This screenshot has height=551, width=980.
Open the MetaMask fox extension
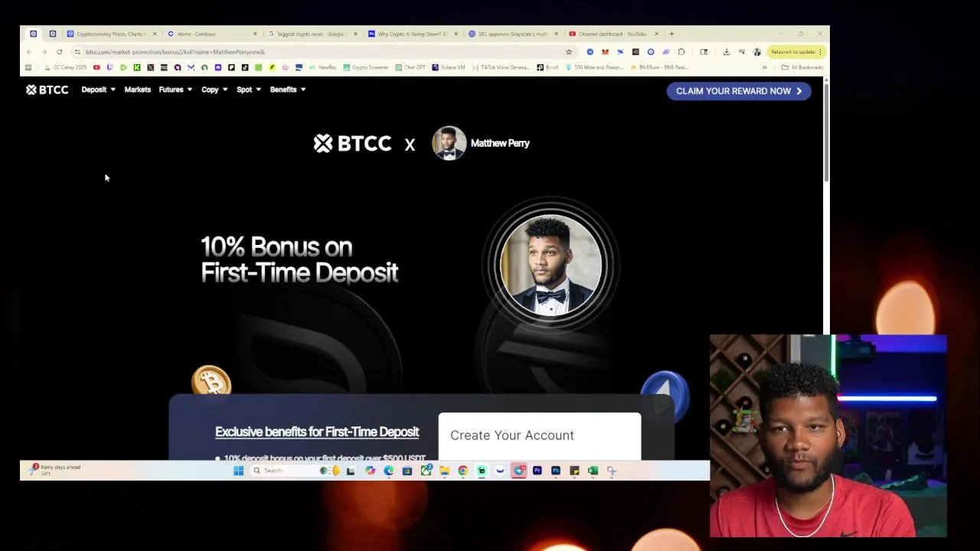coord(605,52)
